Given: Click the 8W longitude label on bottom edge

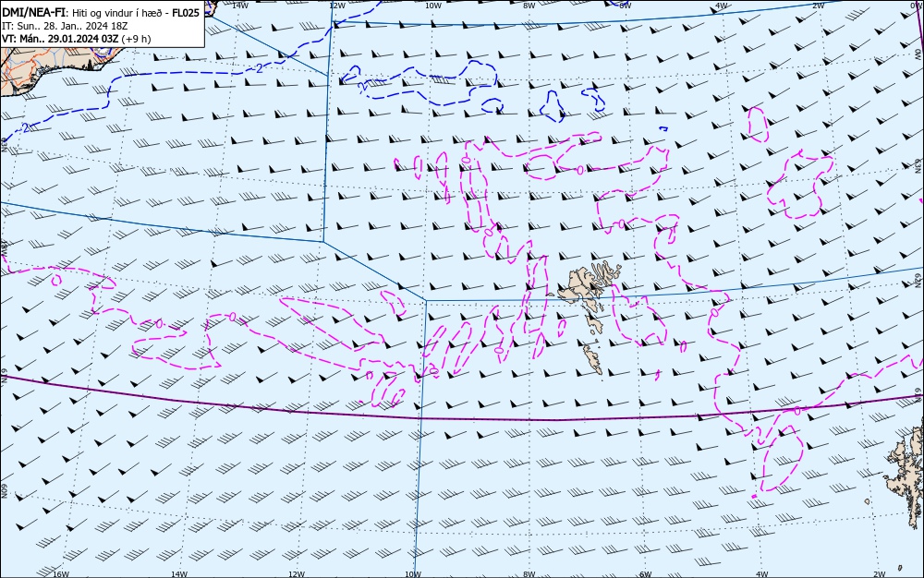Looking at the screenshot, I should [529, 574].
